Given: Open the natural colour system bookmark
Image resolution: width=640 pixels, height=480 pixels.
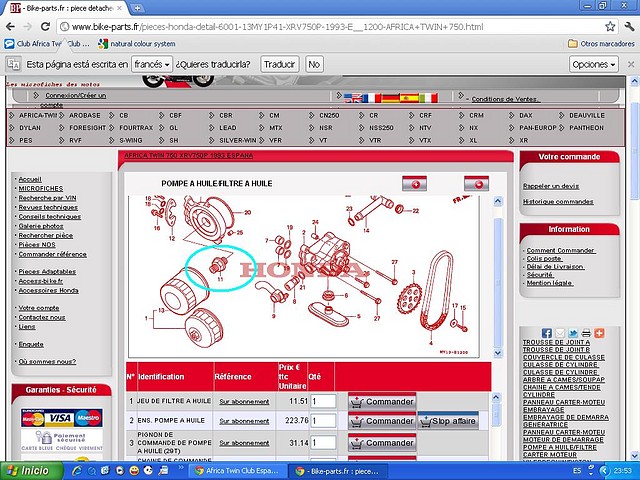Looking at the screenshot, I should pos(137,44).
